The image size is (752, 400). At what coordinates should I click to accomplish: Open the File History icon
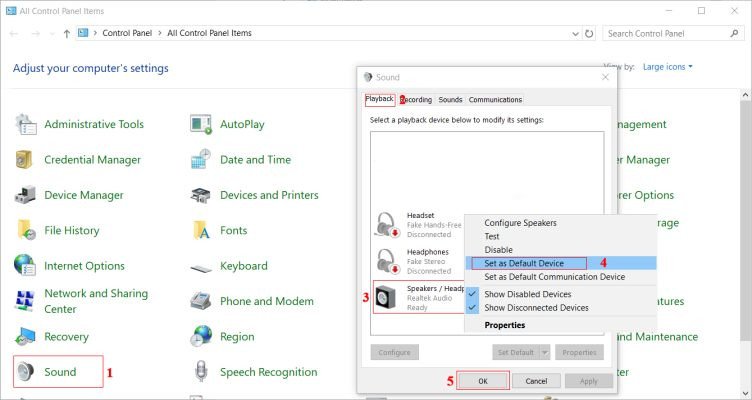(26, 230)
